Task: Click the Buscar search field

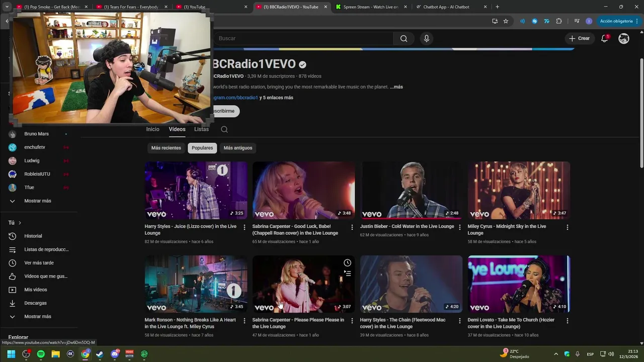Action: (x=303, y=39)
